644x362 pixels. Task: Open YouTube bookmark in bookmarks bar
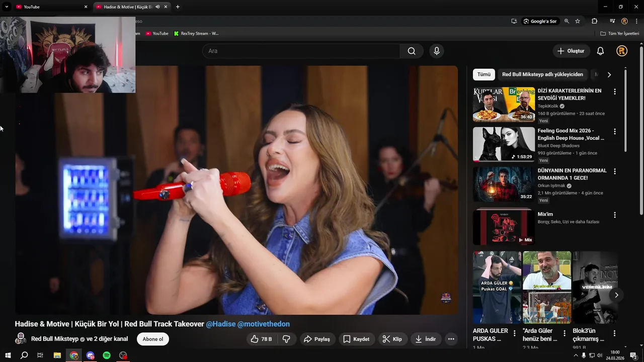(x=157, y=33)
